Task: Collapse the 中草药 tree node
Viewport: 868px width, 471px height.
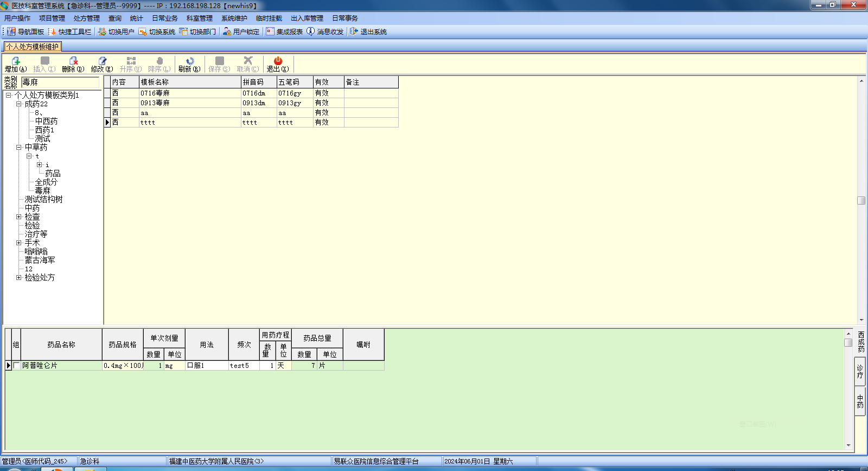Action: click(18, 148)
